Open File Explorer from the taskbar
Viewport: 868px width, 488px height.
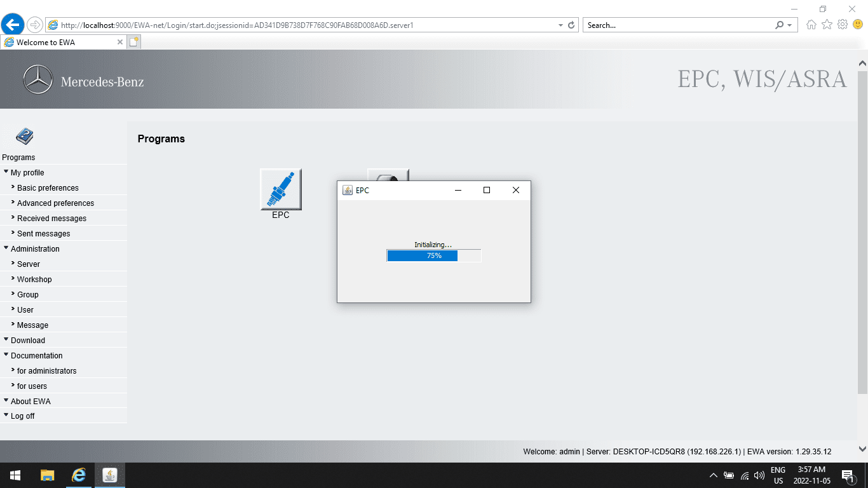pyautogui.click(x=48, y=475)
